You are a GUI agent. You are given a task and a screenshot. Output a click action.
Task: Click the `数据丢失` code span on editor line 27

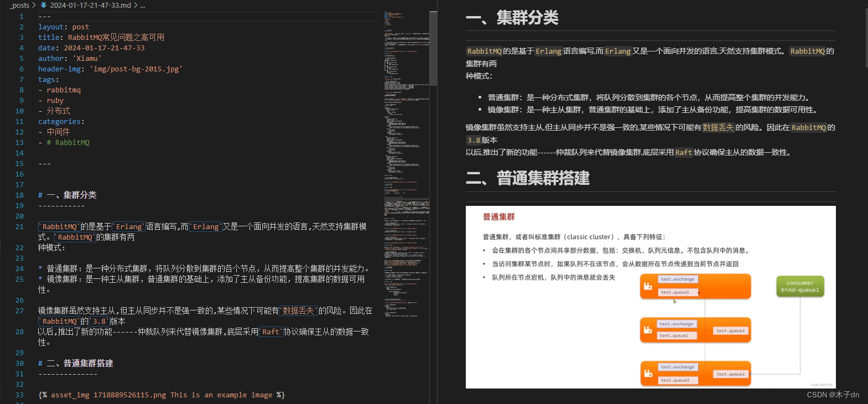[x=298, y=310]
